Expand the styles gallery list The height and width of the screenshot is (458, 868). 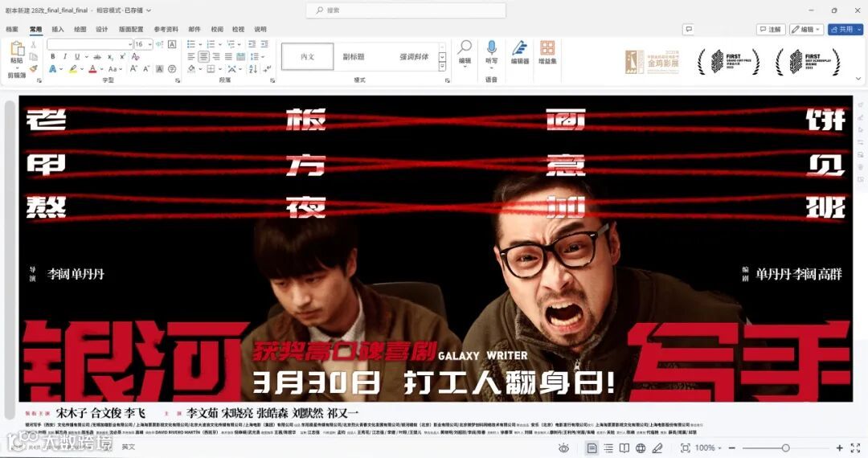[442, 67]
